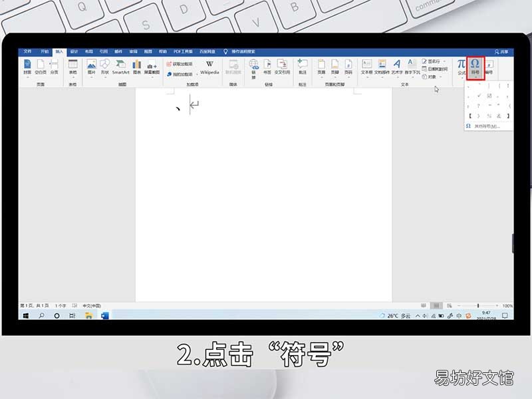Pick the 【 bracket symbol in the symbol gallery
Screen dimensions: 532x399
(470, 116)
